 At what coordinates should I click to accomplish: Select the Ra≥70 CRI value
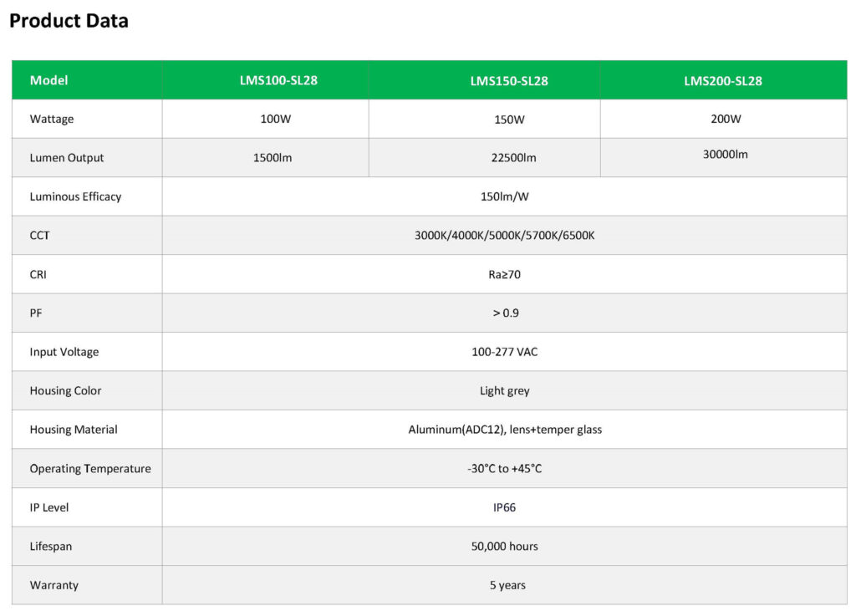tap(505, 274)
